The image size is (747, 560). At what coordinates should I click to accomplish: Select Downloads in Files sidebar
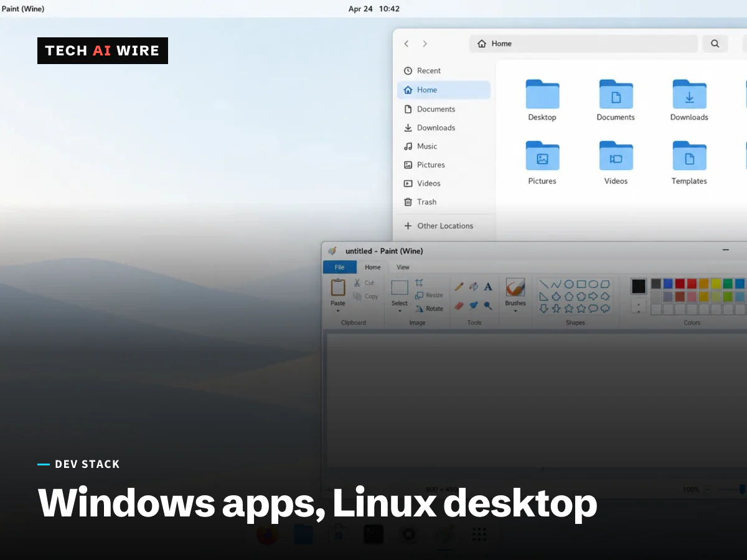(444, 128)
